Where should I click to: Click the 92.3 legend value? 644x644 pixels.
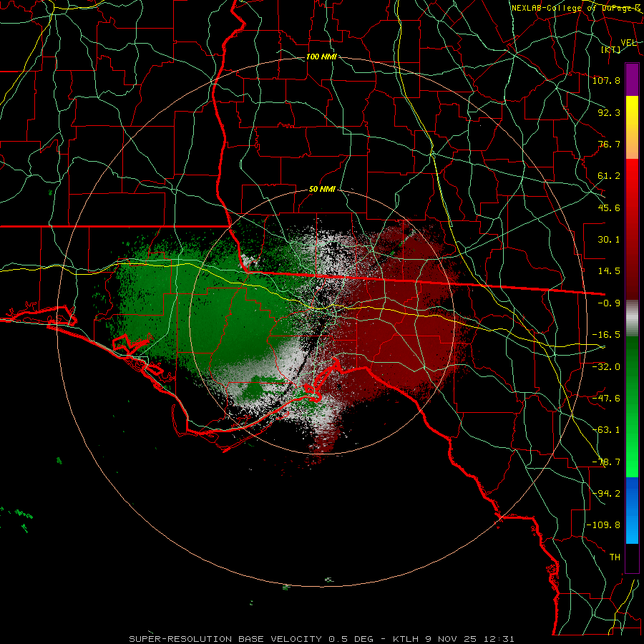click(x=609, y=112)
